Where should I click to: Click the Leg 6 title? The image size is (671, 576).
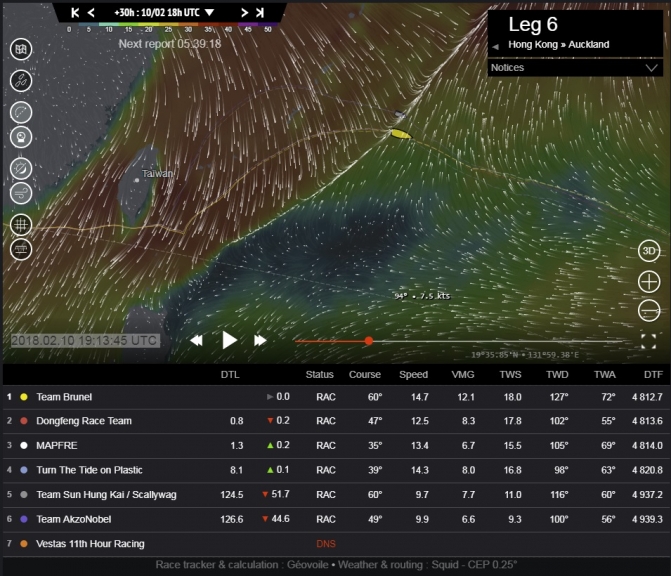pyautogui.click(x=533, y=24)
